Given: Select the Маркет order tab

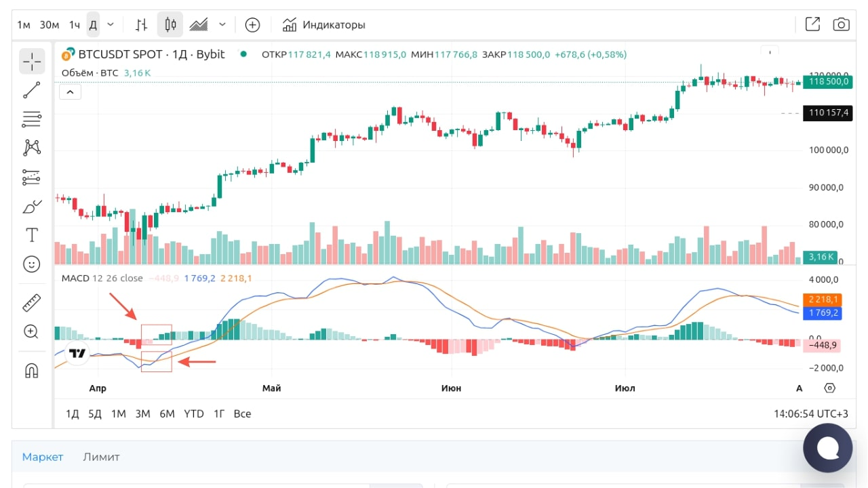Looking at the screenshot, I should pos(43,457).
